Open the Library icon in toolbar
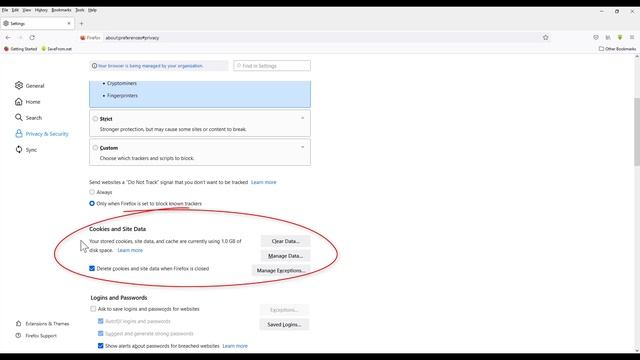This screenshot has height=360, width=640. [608, 38]
